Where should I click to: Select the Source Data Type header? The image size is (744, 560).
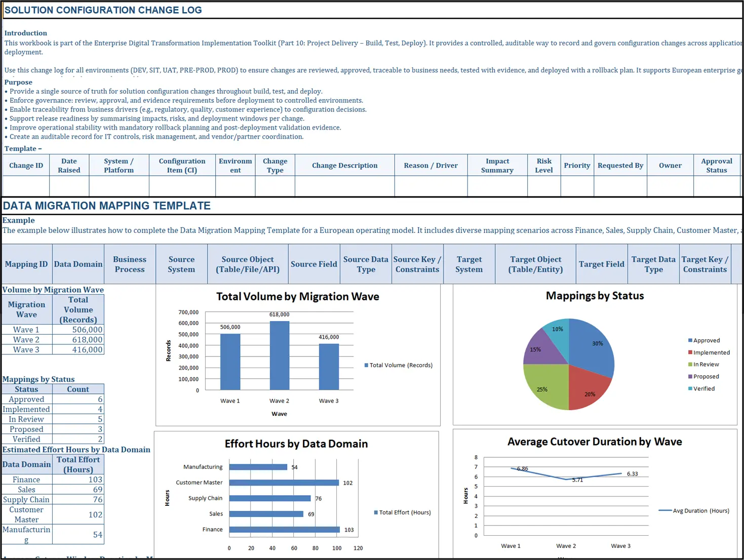point(365,264)
